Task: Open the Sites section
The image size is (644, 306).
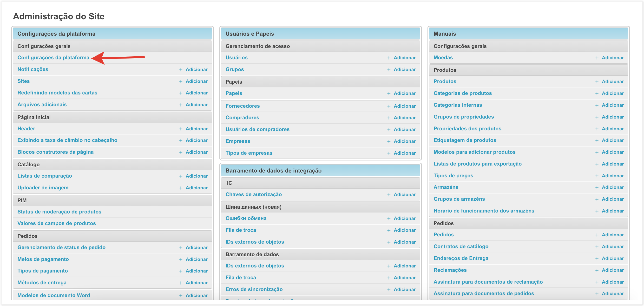Action: [x=24, y=81]
